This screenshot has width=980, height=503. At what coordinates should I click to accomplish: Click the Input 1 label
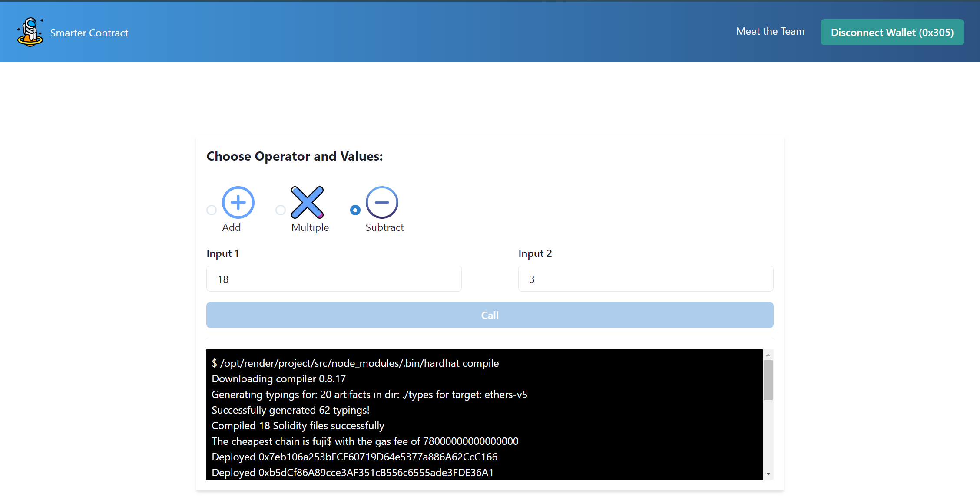(222, 253)
